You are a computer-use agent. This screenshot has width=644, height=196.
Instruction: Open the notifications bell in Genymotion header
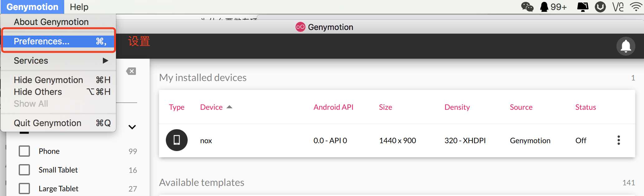(x=626, y=46)
